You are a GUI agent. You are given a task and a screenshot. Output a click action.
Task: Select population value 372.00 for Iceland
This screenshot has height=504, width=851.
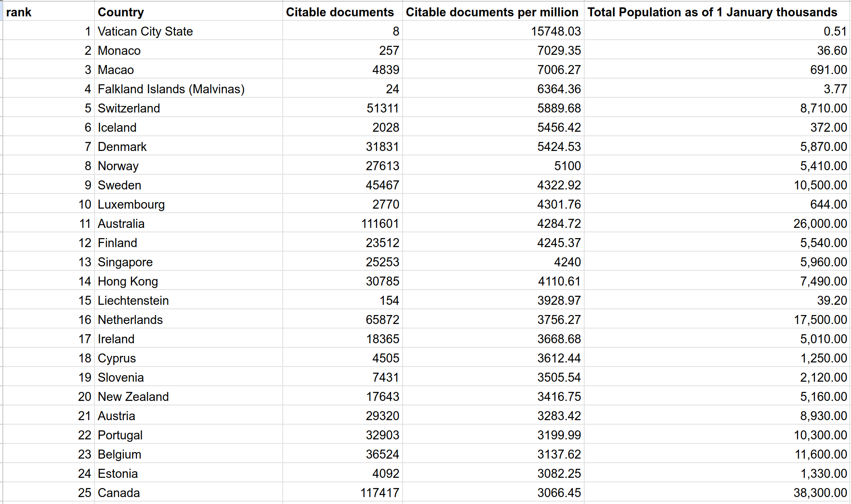[x=717, y=127]
